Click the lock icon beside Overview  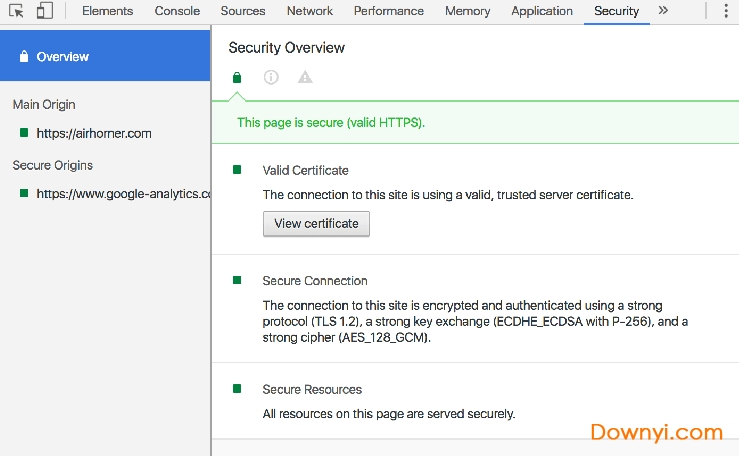tap(24, 57)
